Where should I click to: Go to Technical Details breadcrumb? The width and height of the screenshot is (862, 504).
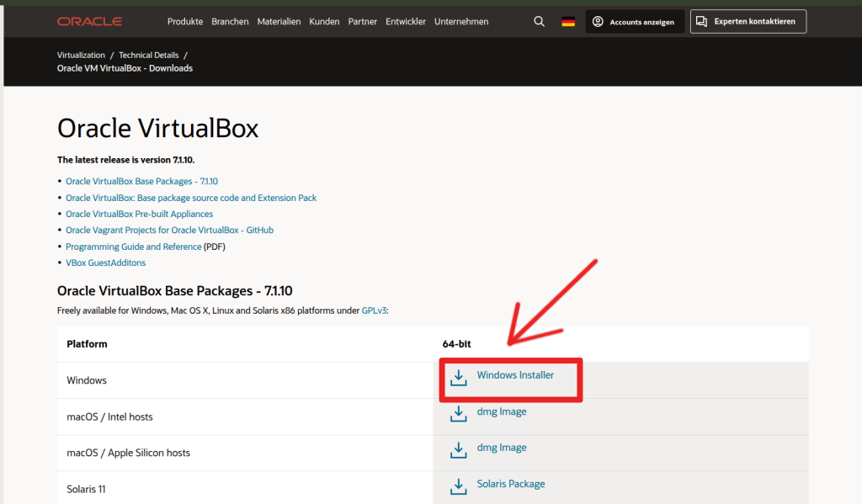click(148, 55)
